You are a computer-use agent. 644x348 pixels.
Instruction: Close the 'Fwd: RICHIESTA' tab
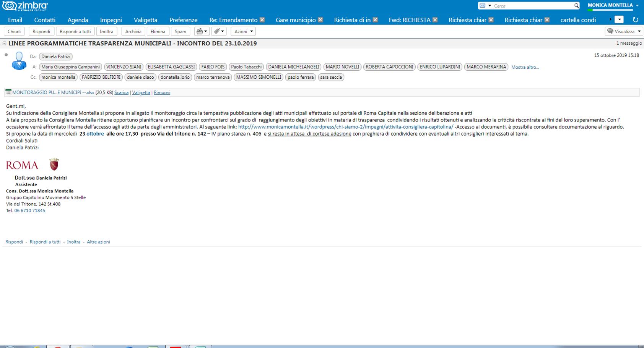click(x=435, y=20)
